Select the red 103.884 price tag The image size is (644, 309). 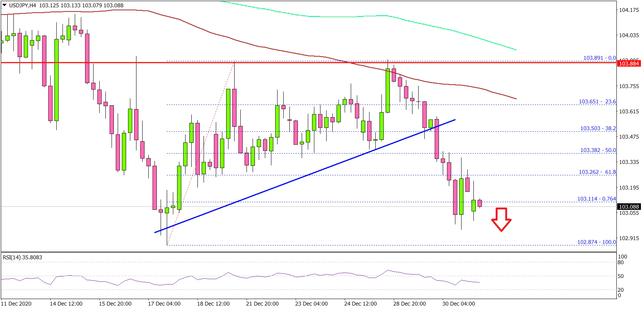point(629,64)
